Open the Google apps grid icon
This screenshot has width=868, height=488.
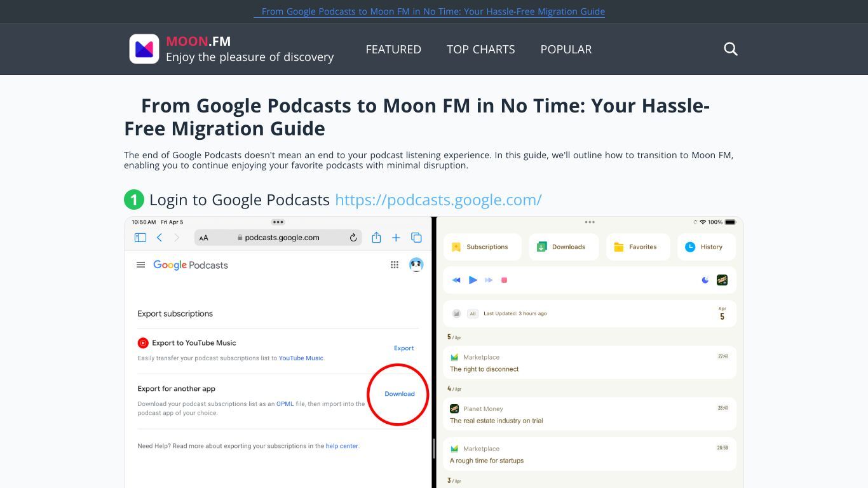pyautogui.click(x=395, y=265)
